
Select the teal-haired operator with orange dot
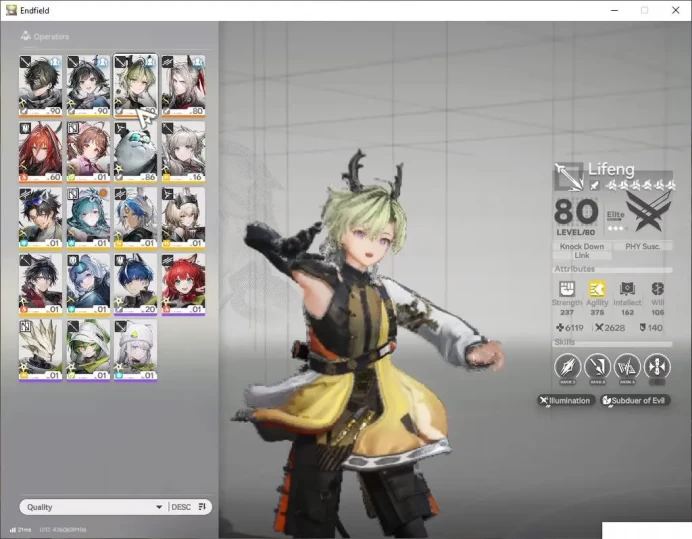click(x=88, y=218)
